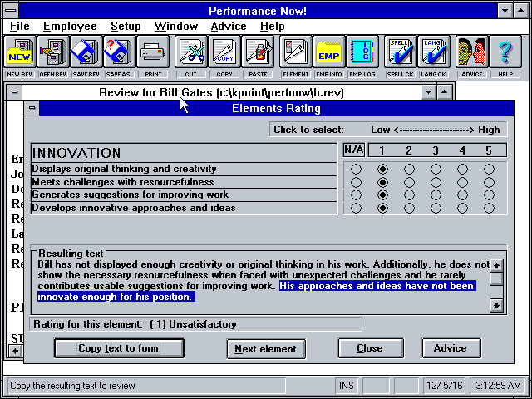Cut selection using the scissors icon
The image size is (532, 399).
(191, 52)
